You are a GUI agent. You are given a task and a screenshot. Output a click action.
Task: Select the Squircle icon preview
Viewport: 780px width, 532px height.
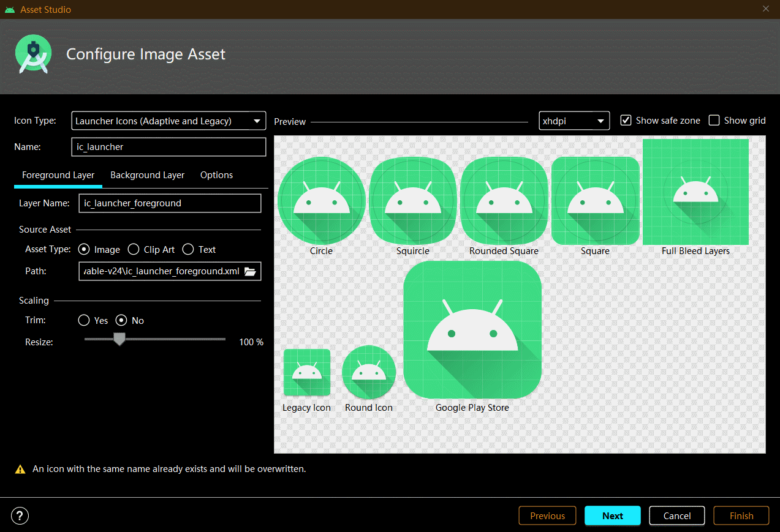(413, 201)
